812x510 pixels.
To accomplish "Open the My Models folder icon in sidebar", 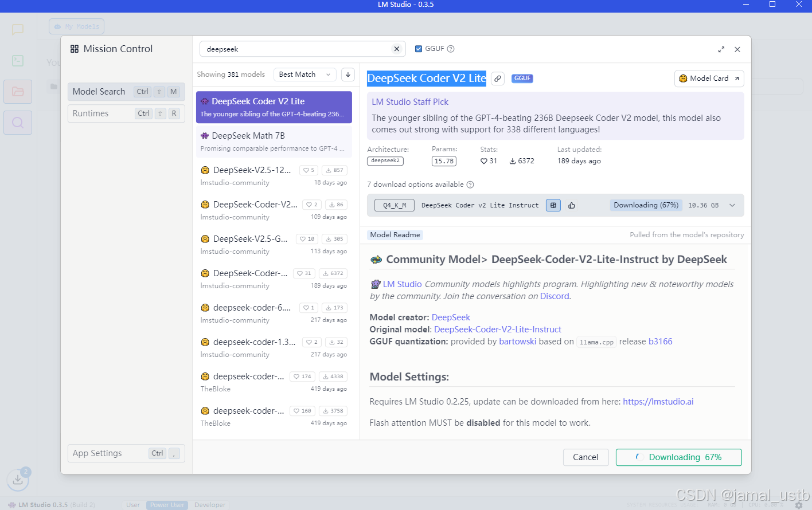I will point(18,91).
